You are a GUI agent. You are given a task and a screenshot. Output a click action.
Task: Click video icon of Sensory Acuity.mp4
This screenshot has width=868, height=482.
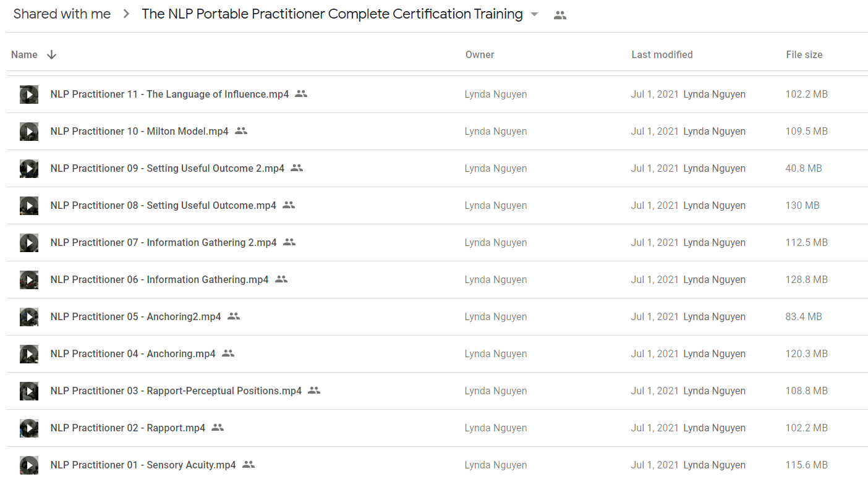click(29, 465)
